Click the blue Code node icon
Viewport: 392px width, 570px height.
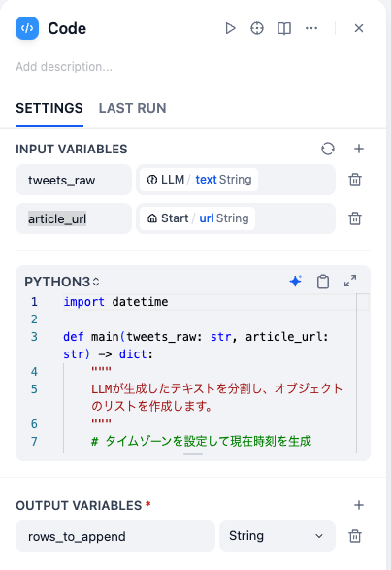(27, 28)
